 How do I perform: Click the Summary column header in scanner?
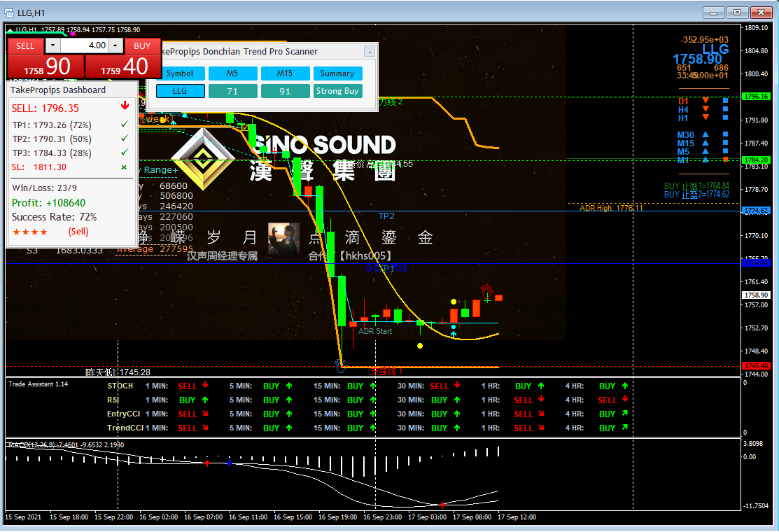337,73
